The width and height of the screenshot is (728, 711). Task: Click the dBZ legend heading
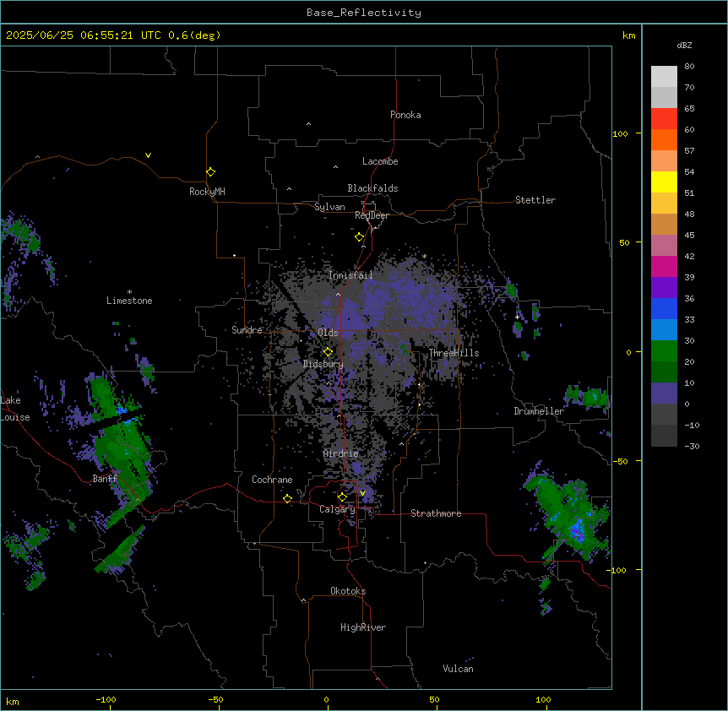click(684, 46)
